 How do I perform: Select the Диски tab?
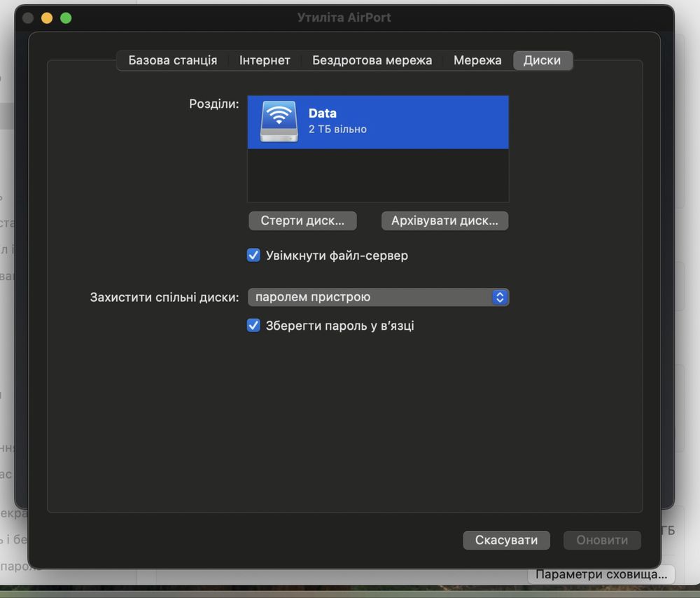point(542,60)
